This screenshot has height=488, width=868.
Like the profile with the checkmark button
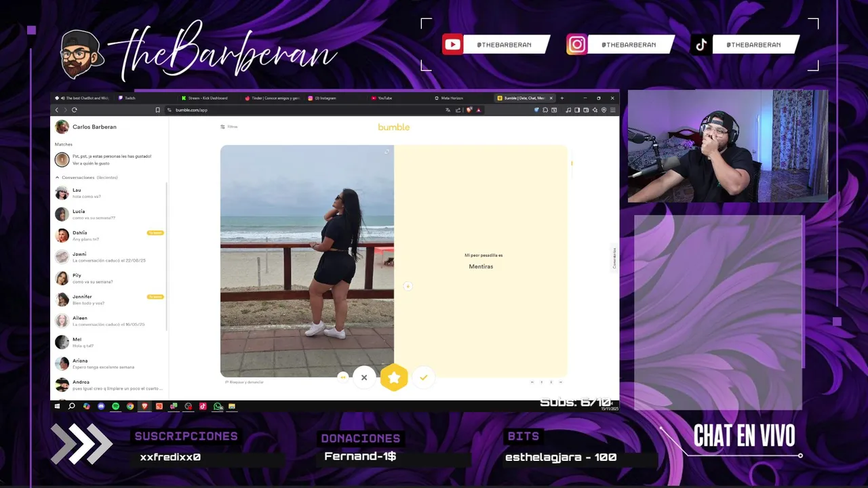point(424,378)
